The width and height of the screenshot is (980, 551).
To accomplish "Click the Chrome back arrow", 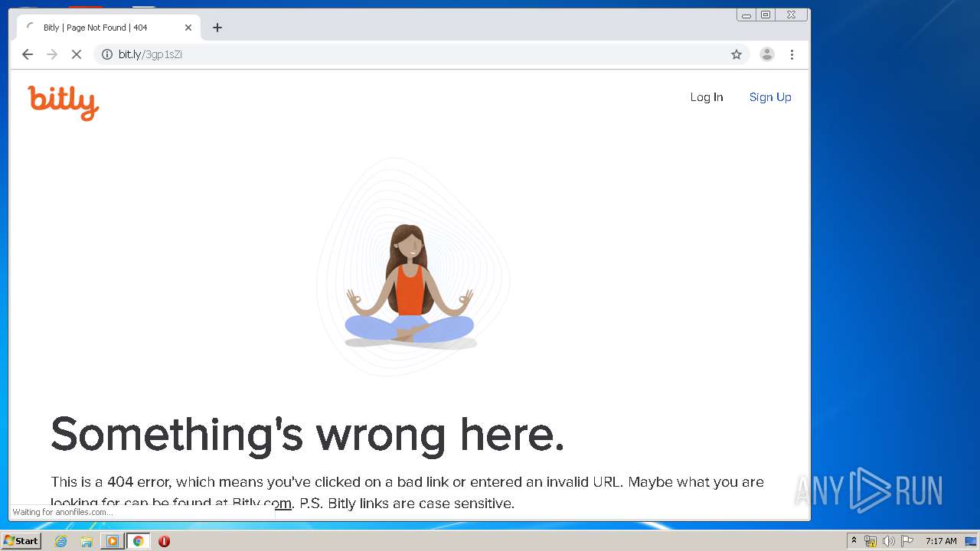I will pos(28,54).
